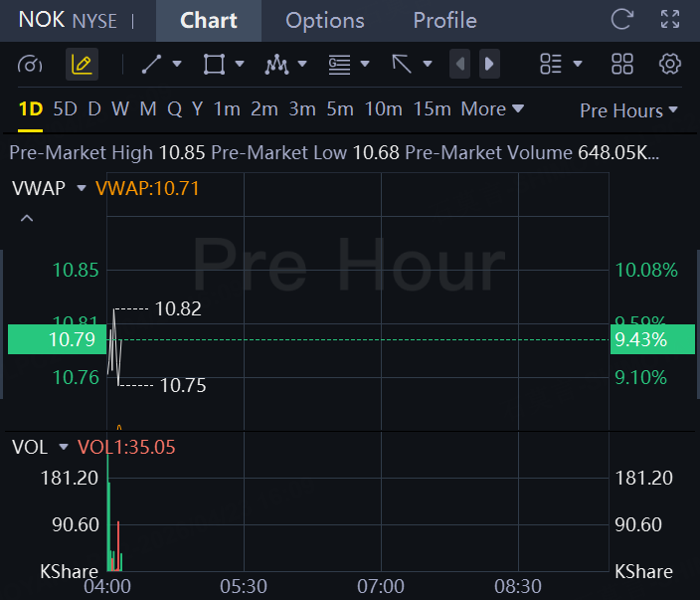This screenshot has width=700, height=600.
Task: Expand the VWAP indicator dropdown
Action: click(x=82, y=188)
